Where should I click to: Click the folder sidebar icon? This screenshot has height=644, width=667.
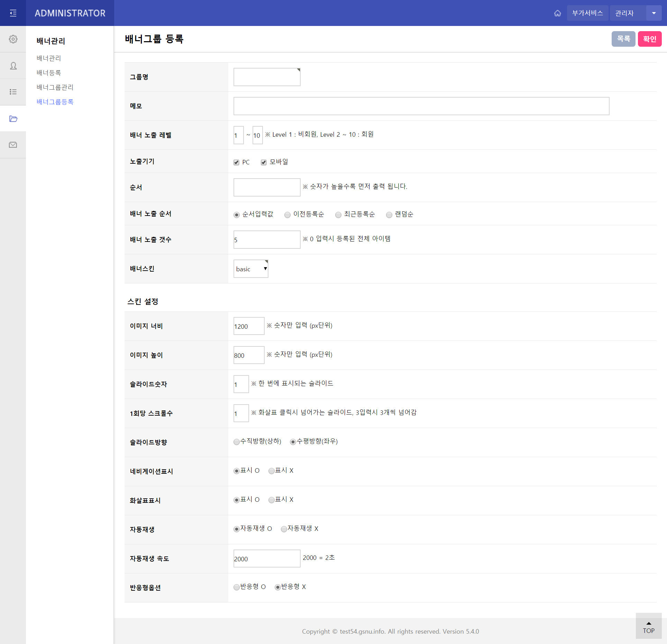(13, 119)
